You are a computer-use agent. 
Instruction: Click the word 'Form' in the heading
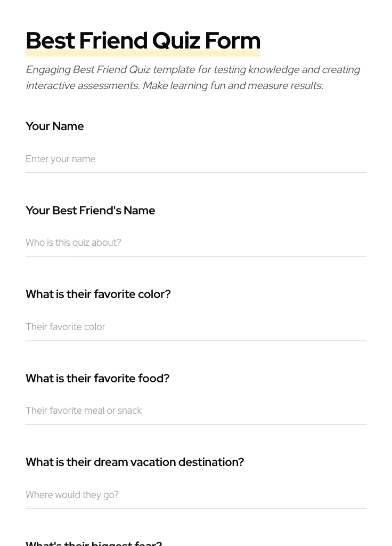pyautogui.click(x=233, y=41)
